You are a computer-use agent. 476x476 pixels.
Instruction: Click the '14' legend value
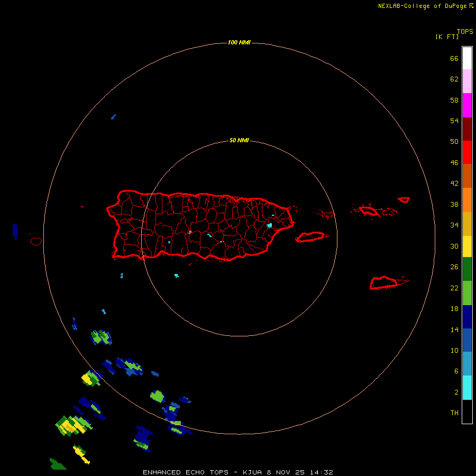(454, 329)
